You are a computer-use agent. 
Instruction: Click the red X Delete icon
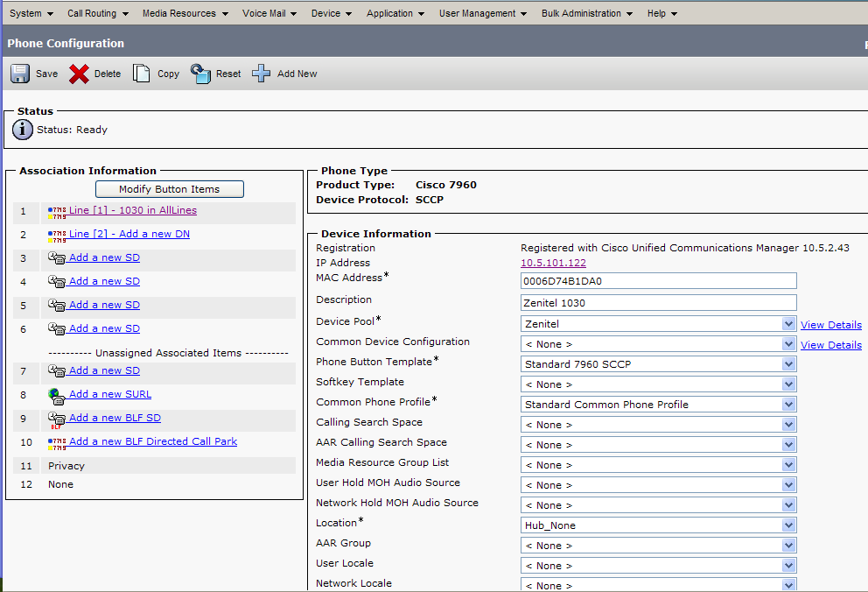(x=79, y=74)
